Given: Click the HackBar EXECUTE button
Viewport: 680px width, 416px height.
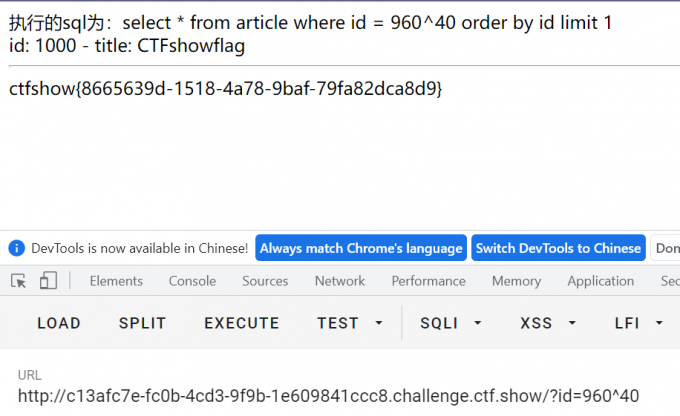Looking at the screenshot, I should pyautogui.click(x=242, y=323).
